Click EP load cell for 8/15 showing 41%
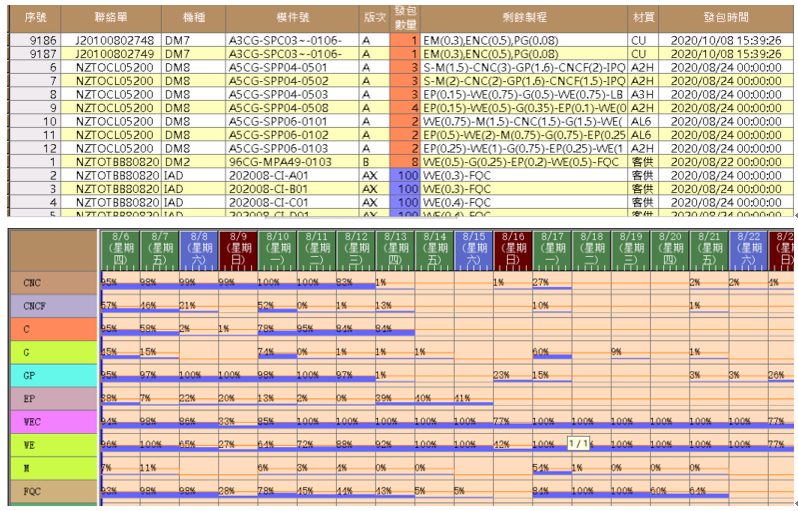The height and width of the screenshot is (511, 798). tap(474, 399)
